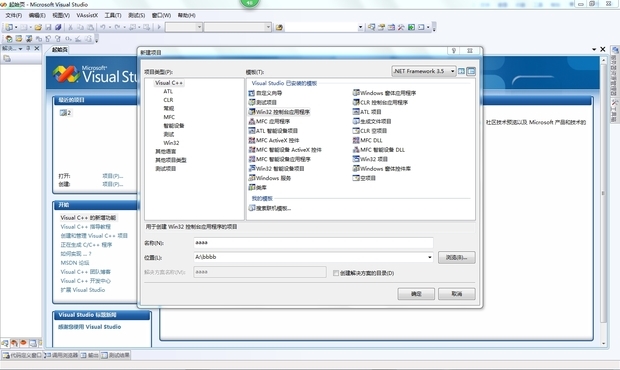Select the 空项目 empty project template

pos(364,178)
